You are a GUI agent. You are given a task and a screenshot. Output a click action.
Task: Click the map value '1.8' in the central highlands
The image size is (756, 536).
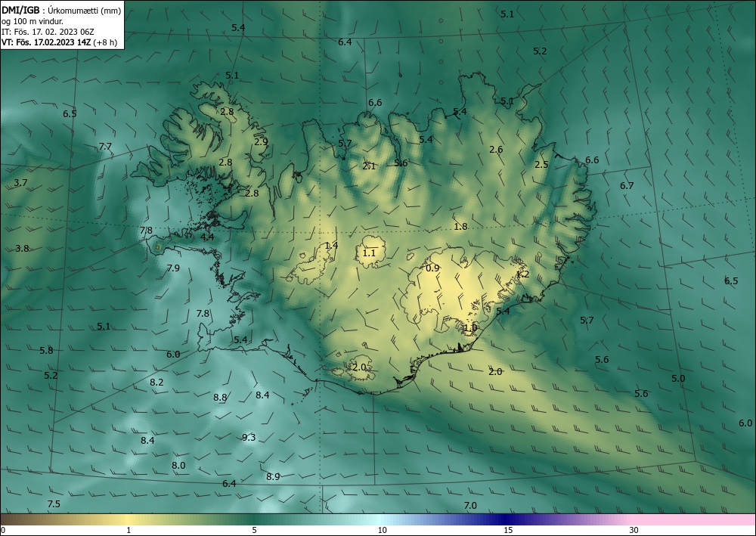[460, 227]
